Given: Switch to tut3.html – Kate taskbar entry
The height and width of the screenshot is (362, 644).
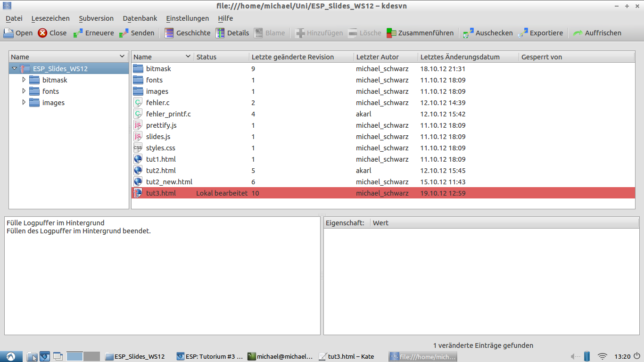Looking at the screenshot, I should click(x=347, y=356).
